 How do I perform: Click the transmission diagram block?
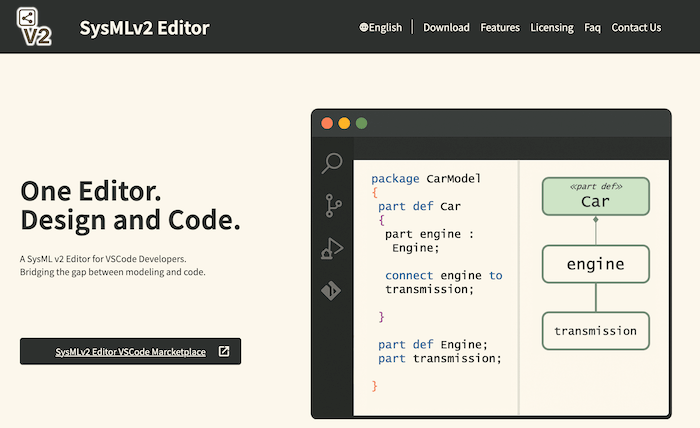(596, 331)
